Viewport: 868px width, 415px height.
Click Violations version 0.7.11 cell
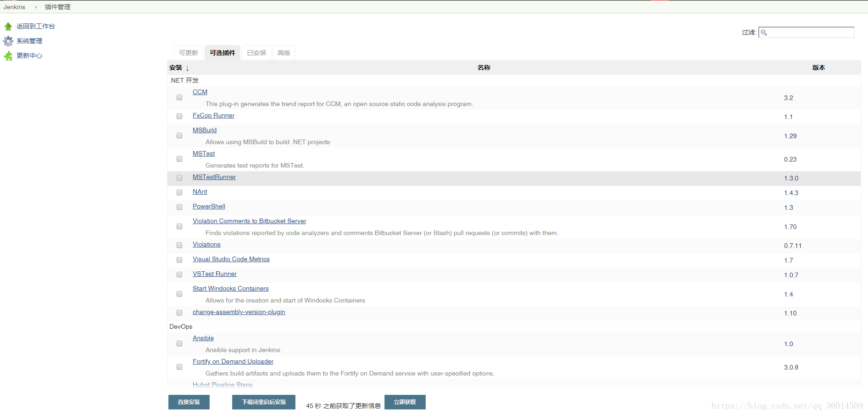[x=793, y=246]
